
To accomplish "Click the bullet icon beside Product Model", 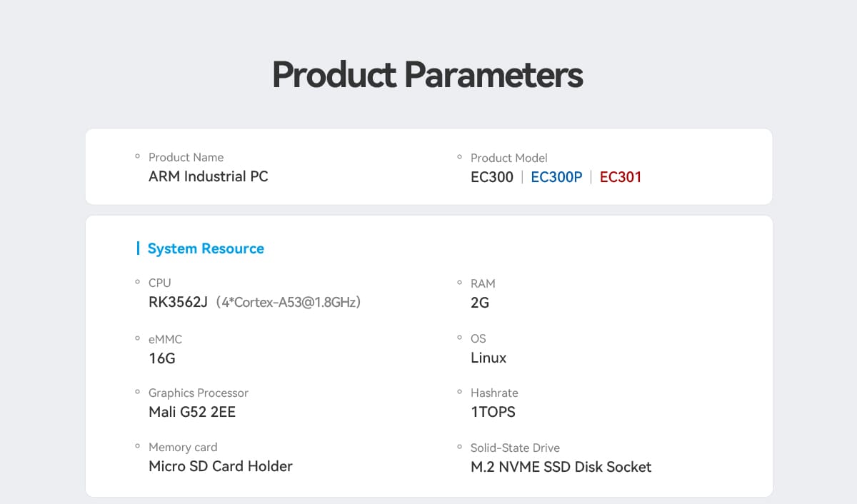I will 460,157.
